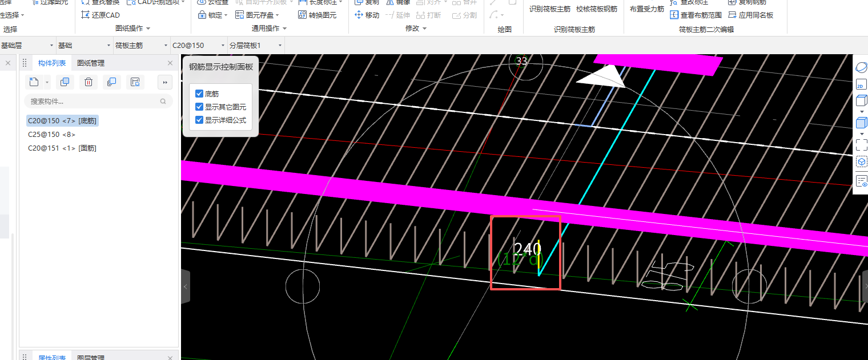This screenshot has height=360, width=868.
Task: Toggle the 显示其它图元 checkbox
Action: pos(199,107)
